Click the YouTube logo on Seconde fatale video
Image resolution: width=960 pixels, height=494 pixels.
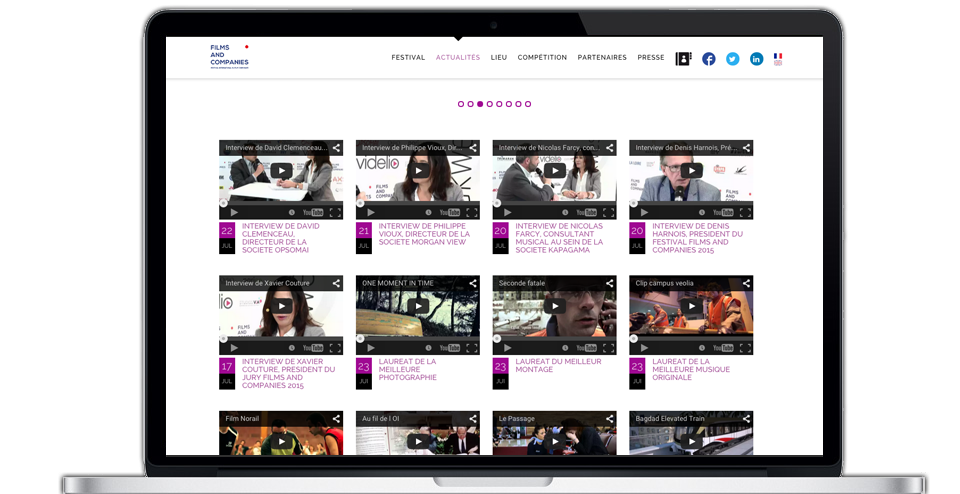(588, 348)
